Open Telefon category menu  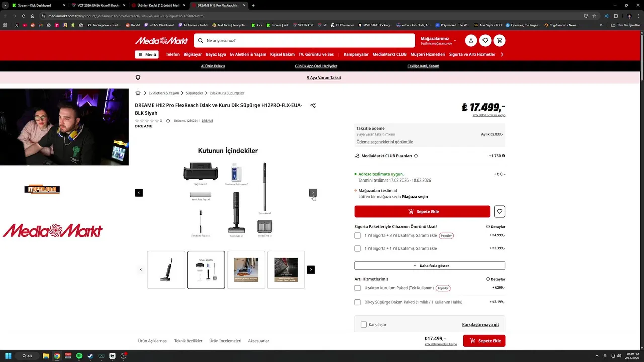coord(173,54)
